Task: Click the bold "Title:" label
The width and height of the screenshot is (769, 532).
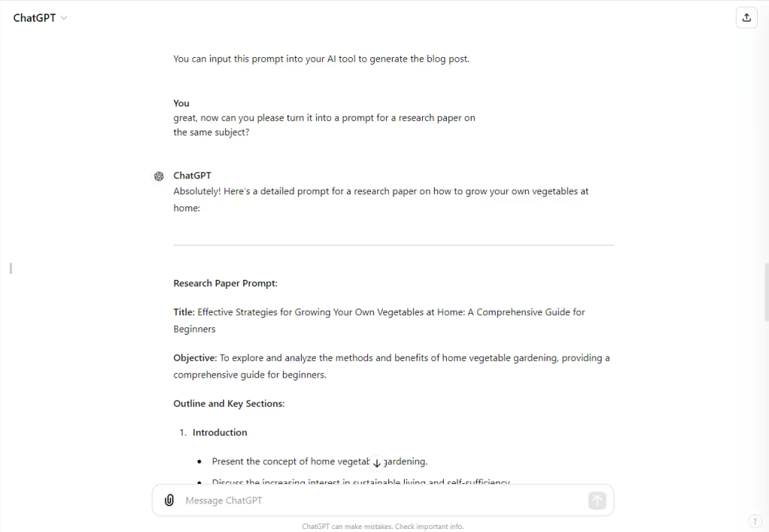Action: click(x=184, y=312)
